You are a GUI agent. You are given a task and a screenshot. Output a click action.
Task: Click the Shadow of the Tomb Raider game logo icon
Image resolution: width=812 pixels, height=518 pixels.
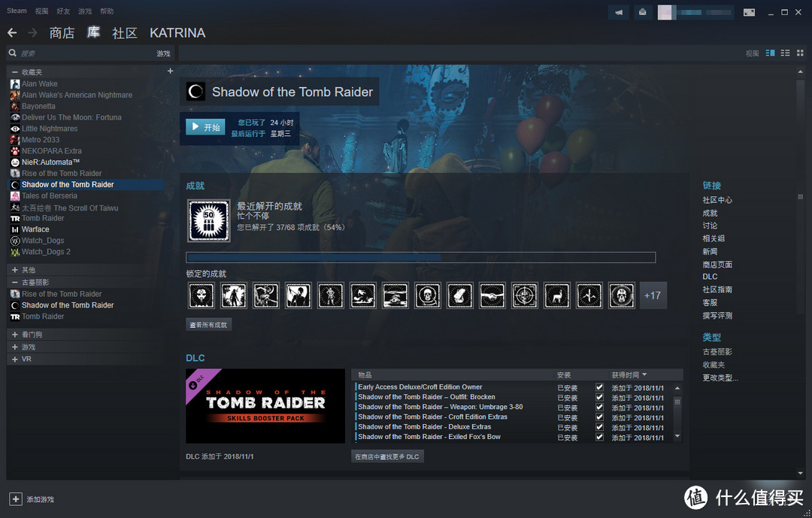[195, 92]
